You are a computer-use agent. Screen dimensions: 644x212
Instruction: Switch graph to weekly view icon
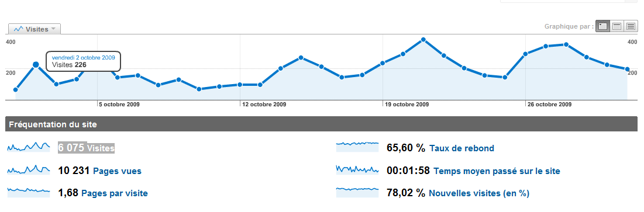[617, 26]
